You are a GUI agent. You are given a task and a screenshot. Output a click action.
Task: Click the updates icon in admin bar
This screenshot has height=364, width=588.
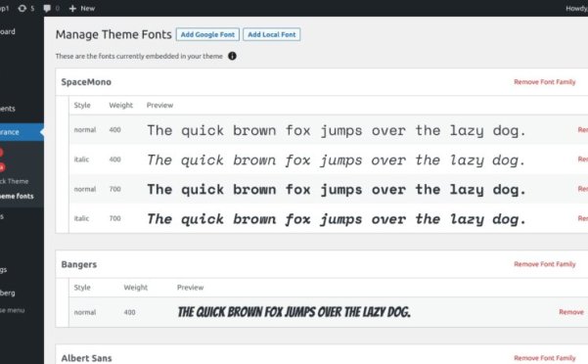pos(23,8)
